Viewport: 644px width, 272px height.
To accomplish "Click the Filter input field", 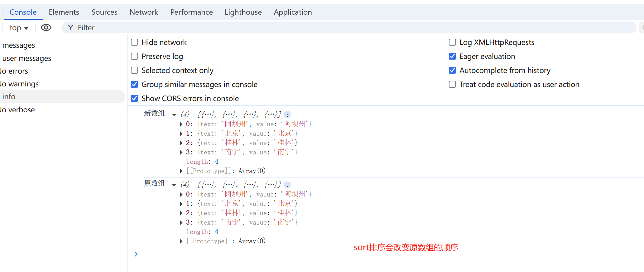I will [x=343, y=28].
